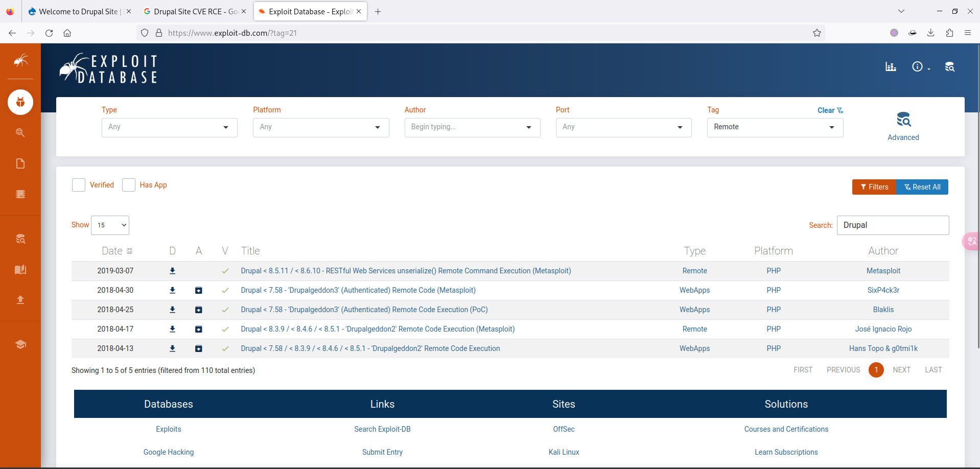Screen dimensions: 980x469
Task: Open Online Training graduation cap icon
Action: click(20, 344)
